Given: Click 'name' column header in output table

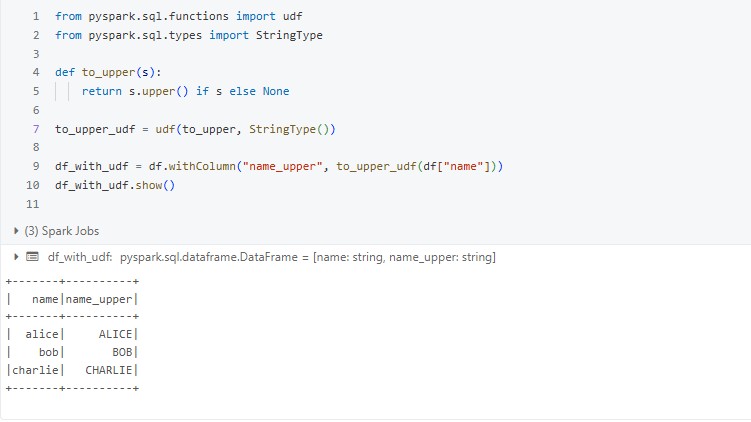Looking at the screenshot, I should [45, 299].
